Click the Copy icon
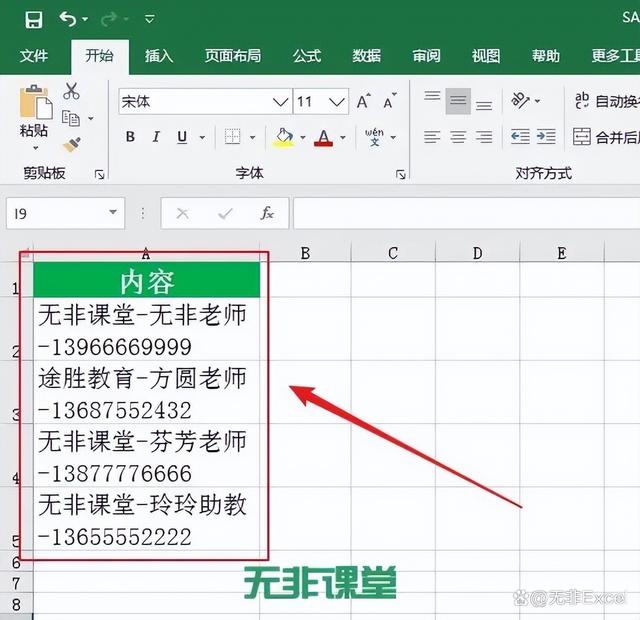 [71, 118]
